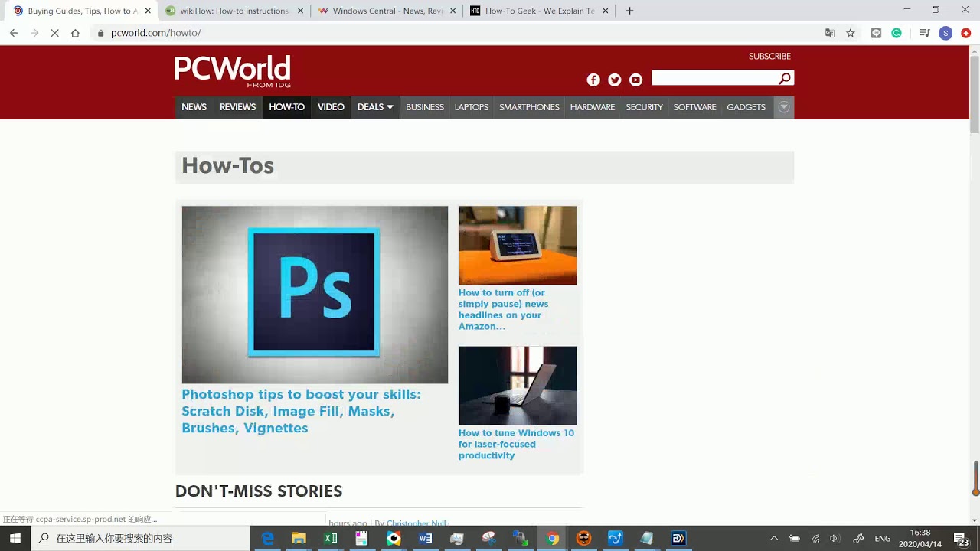Screen dimensions: 980x551
Task: Open the Grammarly extension icon
Action: (897, 33)
